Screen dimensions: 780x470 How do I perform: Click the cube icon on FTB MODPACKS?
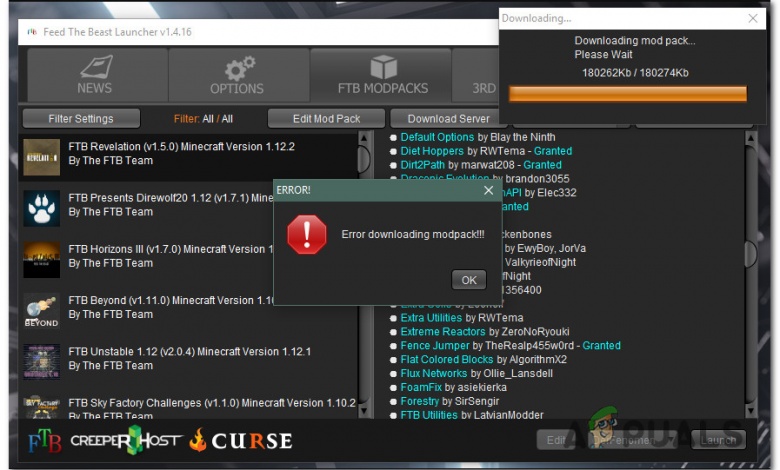[x=384, y=67]
